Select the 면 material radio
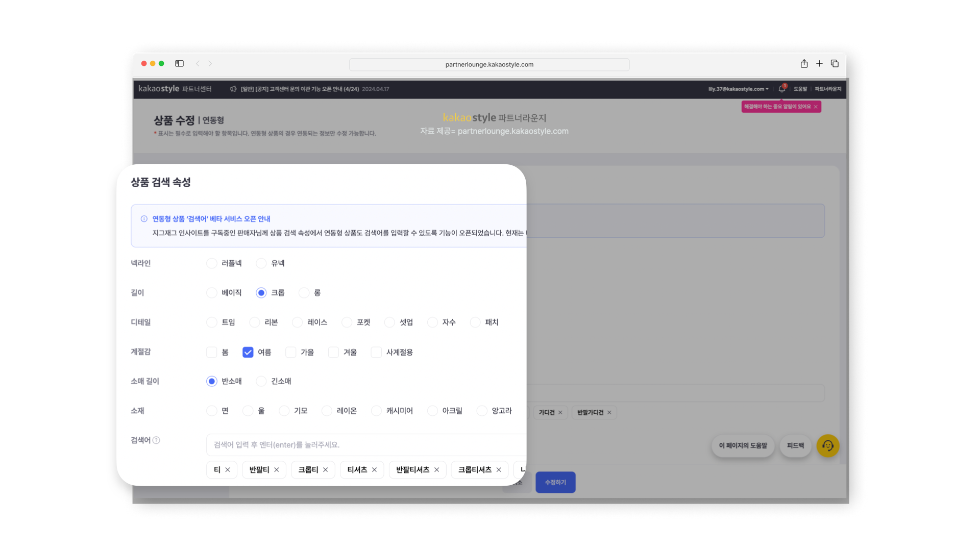This screenshot has height=551, width=980. pos(212,411)
